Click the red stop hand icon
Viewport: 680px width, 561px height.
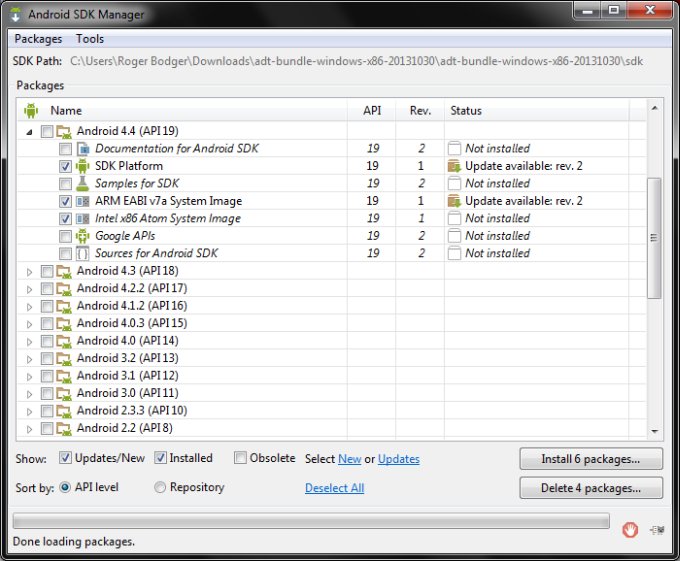tap(630, 529)
